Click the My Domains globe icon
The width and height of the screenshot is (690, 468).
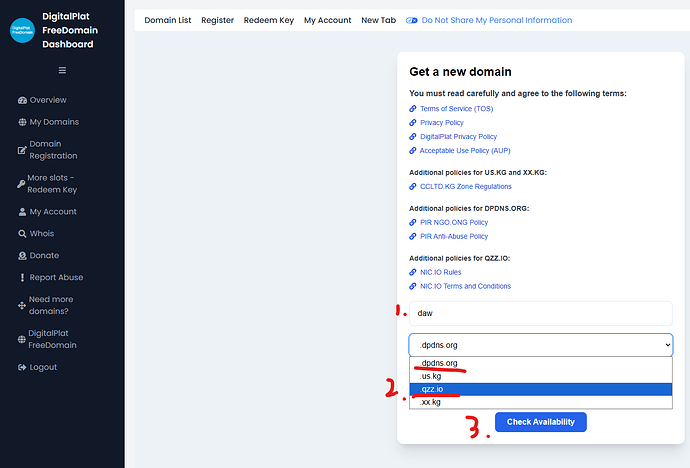coord(22,122)
